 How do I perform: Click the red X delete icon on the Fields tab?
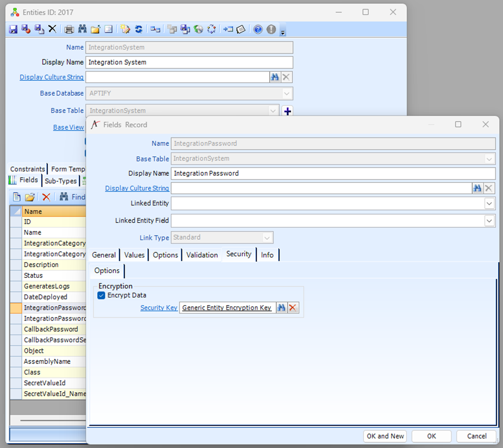tap(46, 197)
